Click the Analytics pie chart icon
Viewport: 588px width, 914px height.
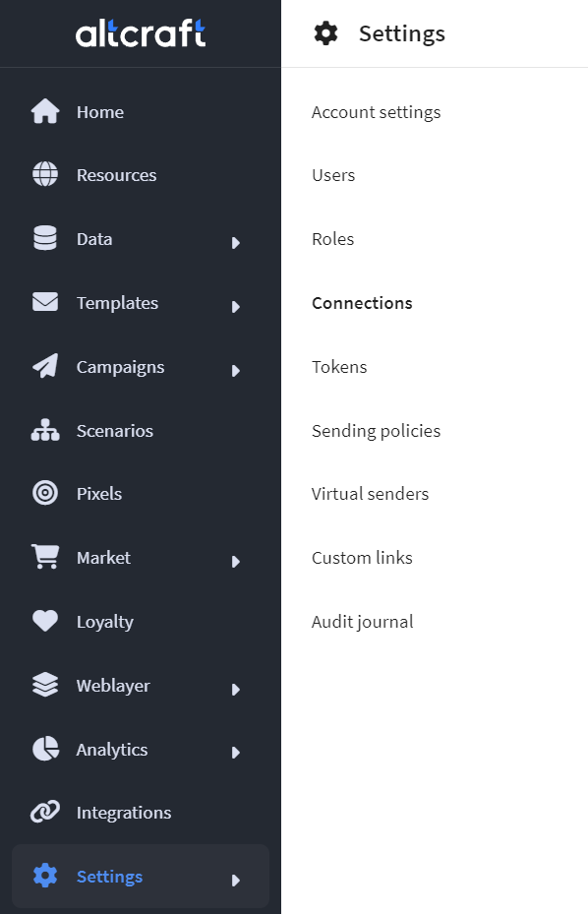coord(45,749)
